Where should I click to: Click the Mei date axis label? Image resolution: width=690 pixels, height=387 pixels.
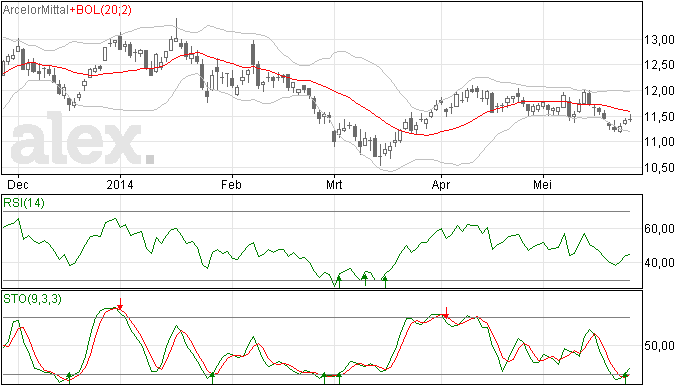[542, 184]
